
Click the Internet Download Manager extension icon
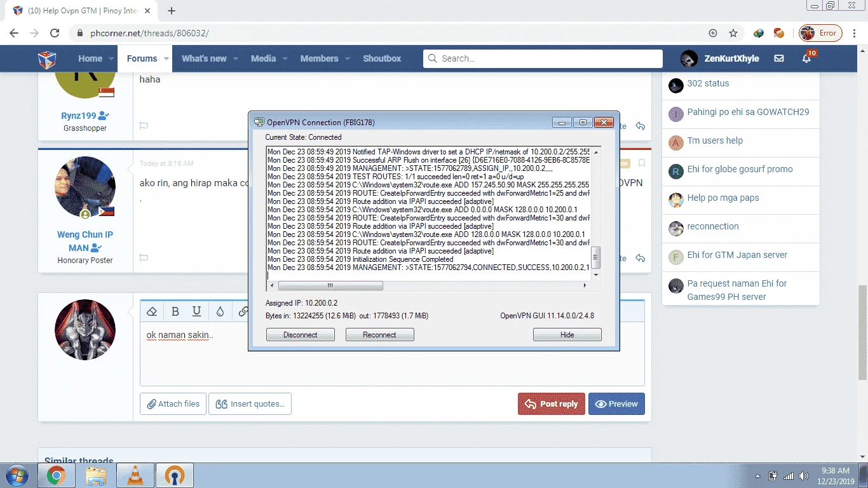tap(759, 33)
